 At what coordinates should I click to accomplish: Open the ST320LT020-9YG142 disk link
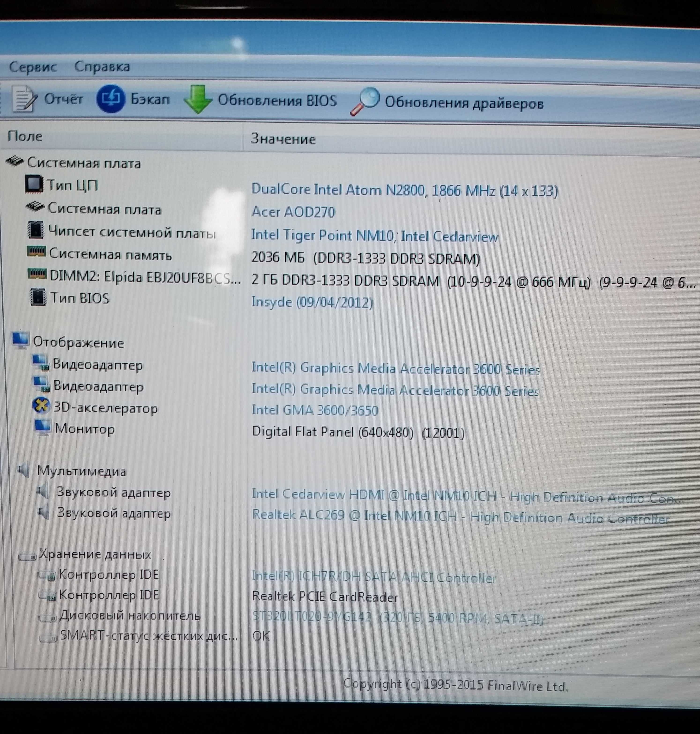(x=398, y=618)
